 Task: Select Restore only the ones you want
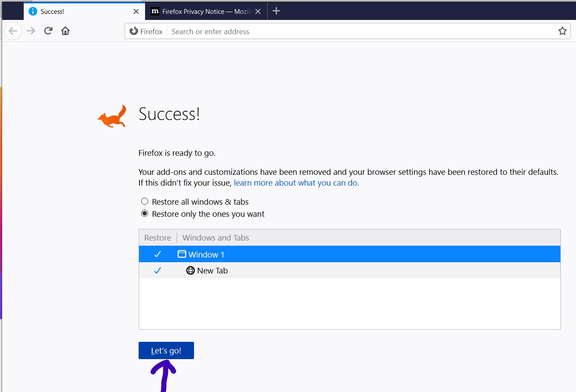pos(145,214)
